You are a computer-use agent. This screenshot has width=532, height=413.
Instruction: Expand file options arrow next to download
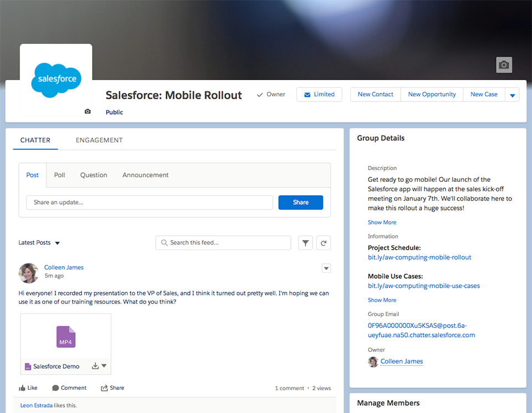tap(104, 366)
